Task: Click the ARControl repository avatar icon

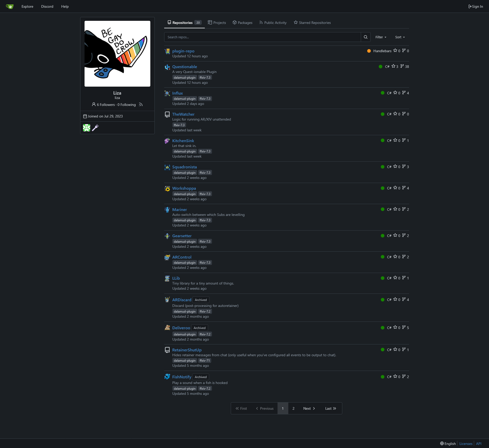Action: (x=167, y=257)
